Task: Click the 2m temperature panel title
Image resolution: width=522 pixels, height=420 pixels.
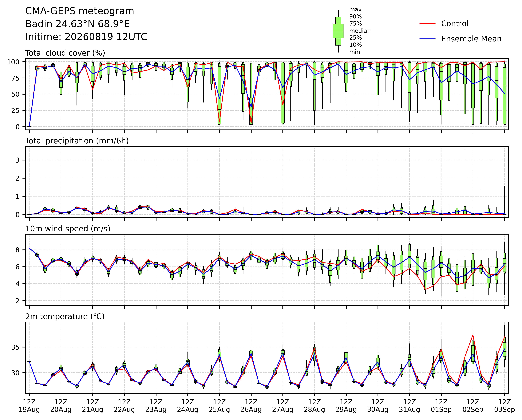Action: (x=65, y=317)
